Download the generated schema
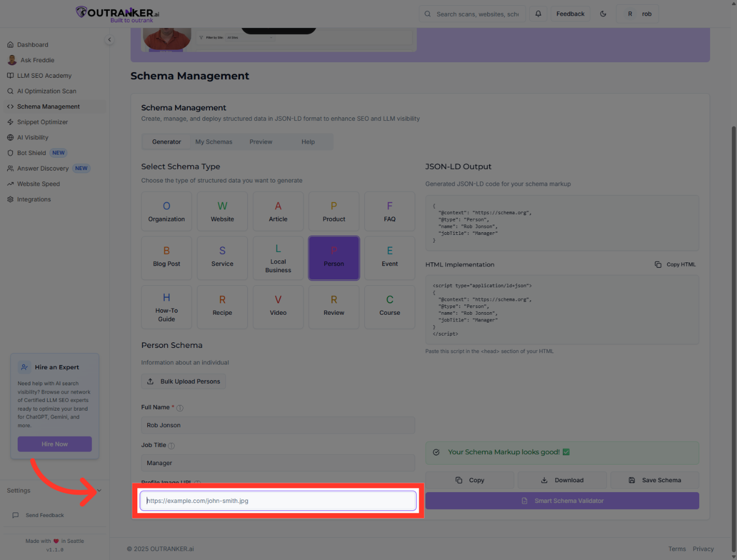Screen dimensions: 737x560 (x=562, y=480)
